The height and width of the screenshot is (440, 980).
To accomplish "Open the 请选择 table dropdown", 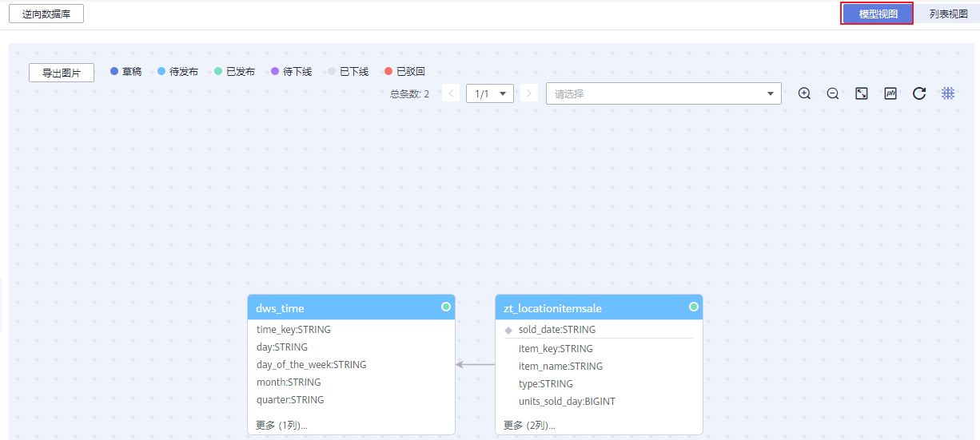I will pos(663,93).
